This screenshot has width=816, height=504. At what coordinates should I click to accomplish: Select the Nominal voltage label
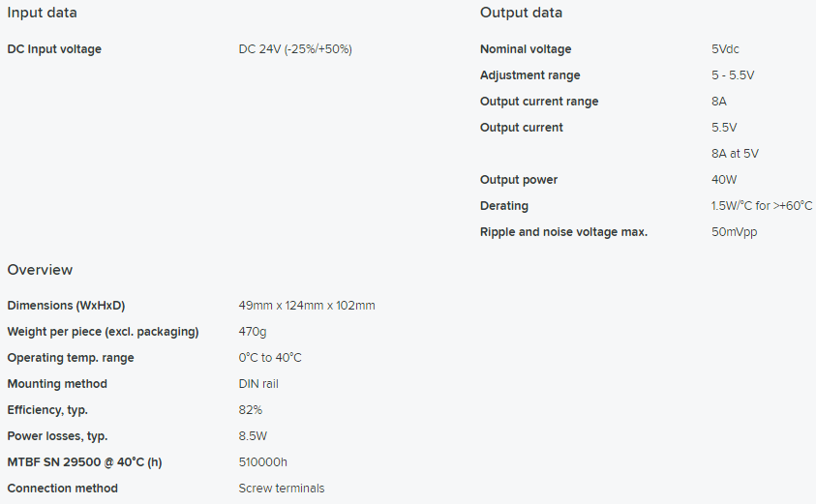526,49
